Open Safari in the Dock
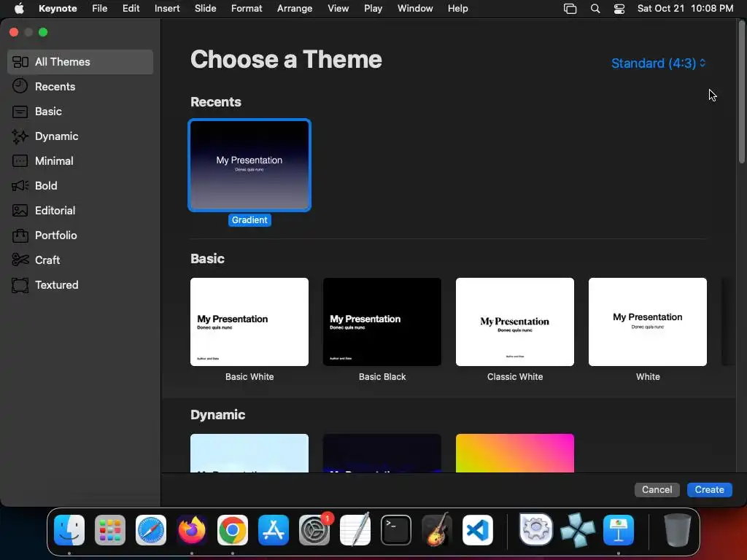This screenshot has height=560, width=747. [151, 530]
